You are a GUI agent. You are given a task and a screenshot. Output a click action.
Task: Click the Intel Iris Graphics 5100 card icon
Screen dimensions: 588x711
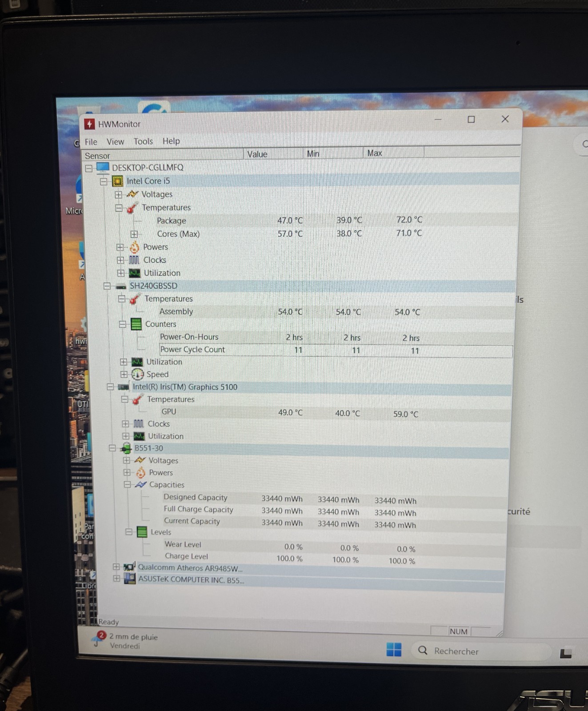click(x=124, y=387)
